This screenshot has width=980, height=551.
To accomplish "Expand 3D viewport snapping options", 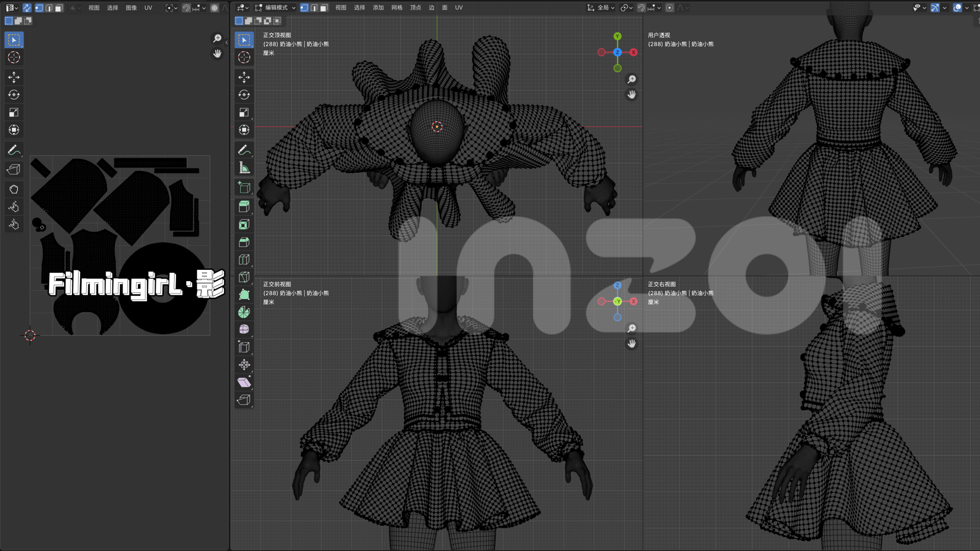I will click(655, 8).
